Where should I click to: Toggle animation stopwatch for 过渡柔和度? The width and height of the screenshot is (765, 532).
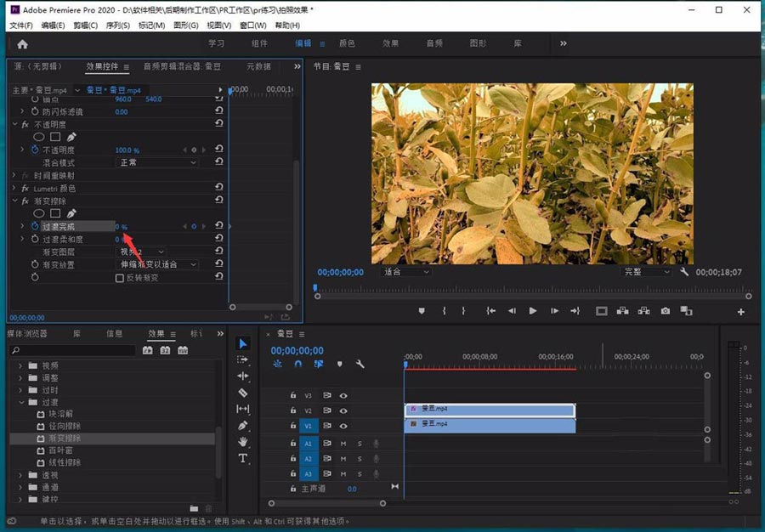pyautogui.click(x=35, y=239)
